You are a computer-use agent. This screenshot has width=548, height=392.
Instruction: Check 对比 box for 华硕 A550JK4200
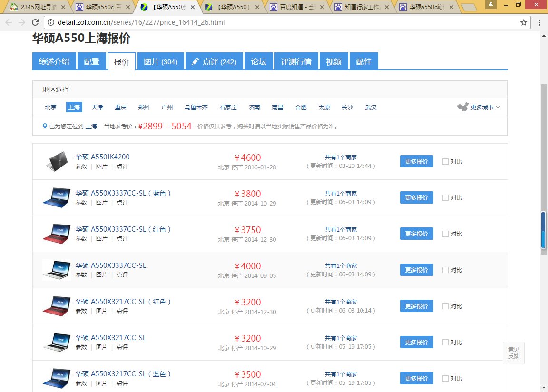pos(445,161)
